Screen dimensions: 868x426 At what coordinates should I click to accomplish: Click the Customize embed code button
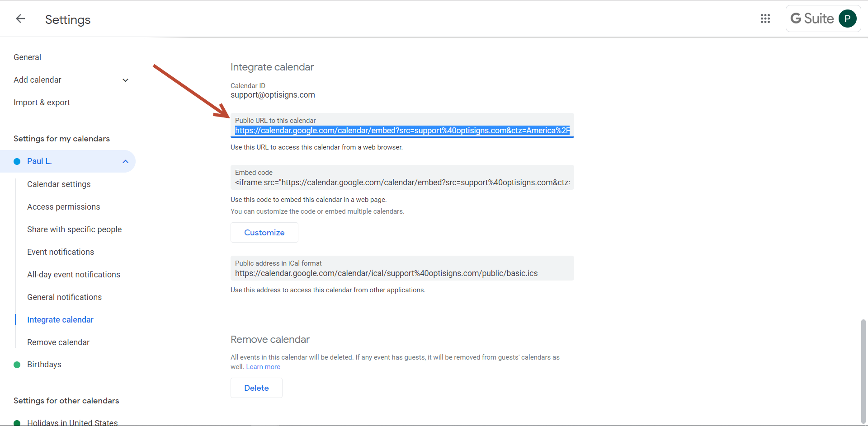click(264, 233)
